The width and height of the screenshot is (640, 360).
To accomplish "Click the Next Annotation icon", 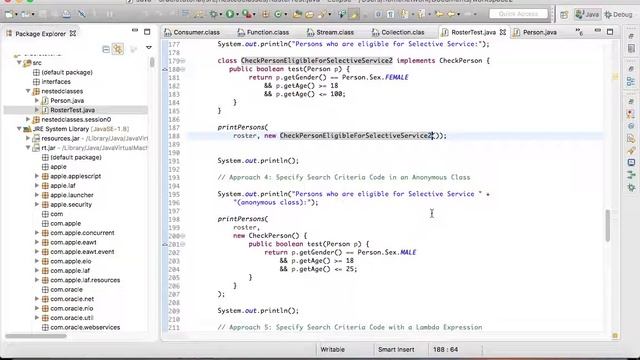I will pyautogui.click(x=404, y=14).
